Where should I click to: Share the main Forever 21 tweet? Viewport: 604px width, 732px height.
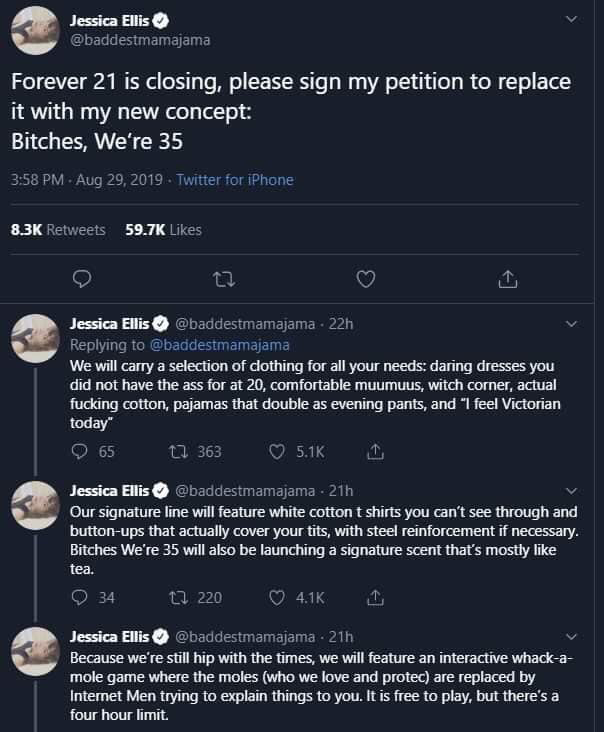point(507,279)
